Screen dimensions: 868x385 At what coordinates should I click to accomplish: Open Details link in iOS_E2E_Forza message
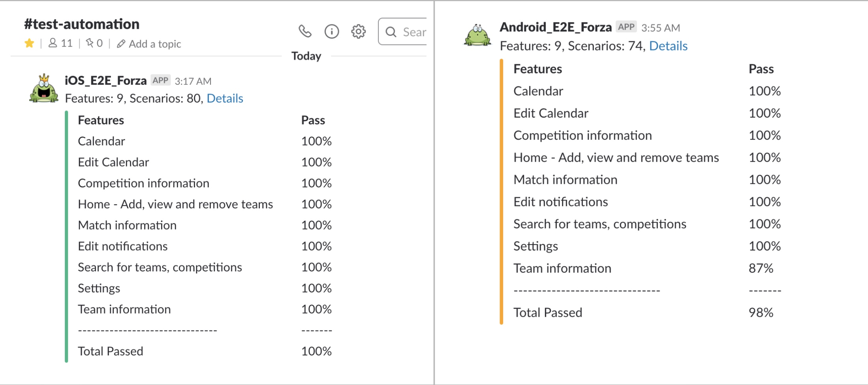225,98
